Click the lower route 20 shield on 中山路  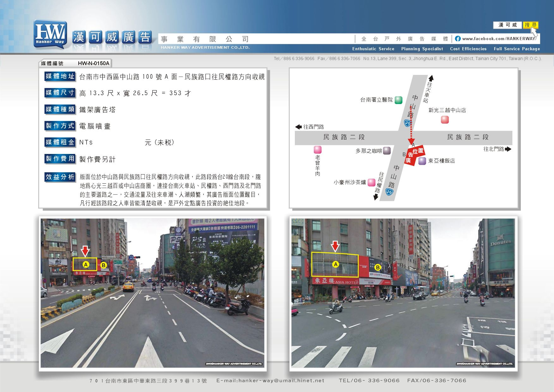tap(389, 192)
